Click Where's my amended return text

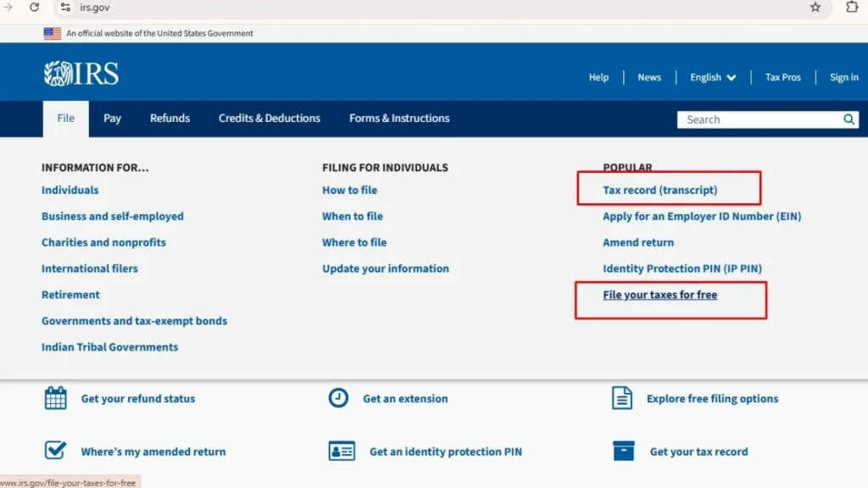click(153, 452)
